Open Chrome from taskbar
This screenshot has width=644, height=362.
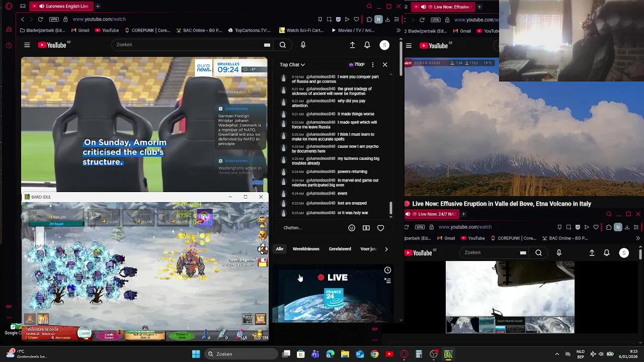374,354
